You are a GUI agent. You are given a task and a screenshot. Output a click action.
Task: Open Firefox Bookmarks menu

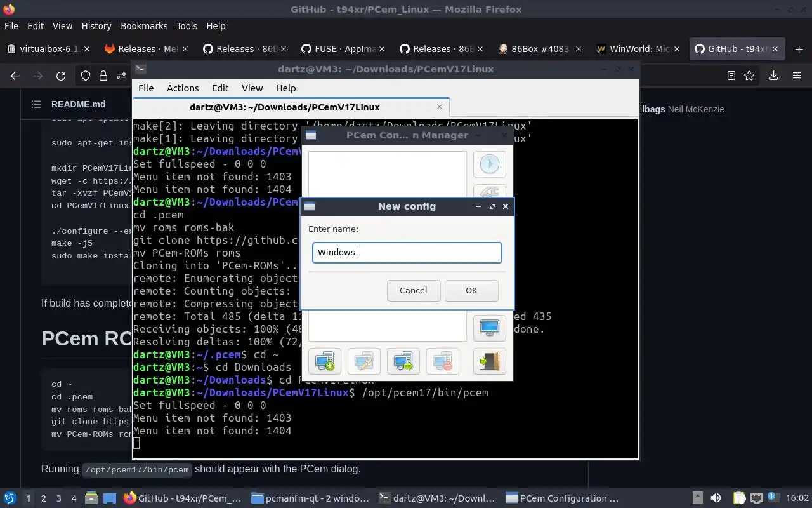pyautogui.click(x=144, y=26)
